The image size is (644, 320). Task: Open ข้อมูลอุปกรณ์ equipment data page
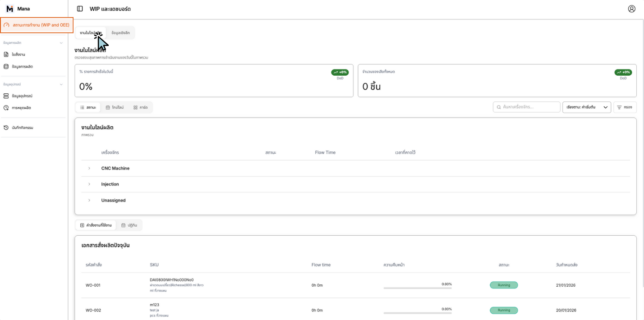coord(22,96)
